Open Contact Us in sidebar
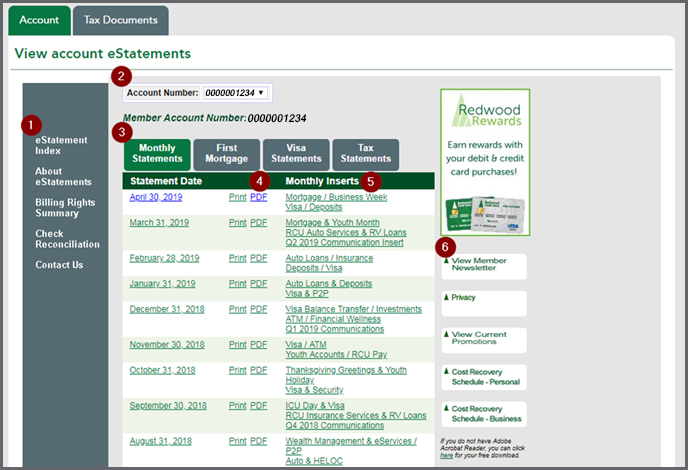 pyautogui.click(x=59, y=265)
